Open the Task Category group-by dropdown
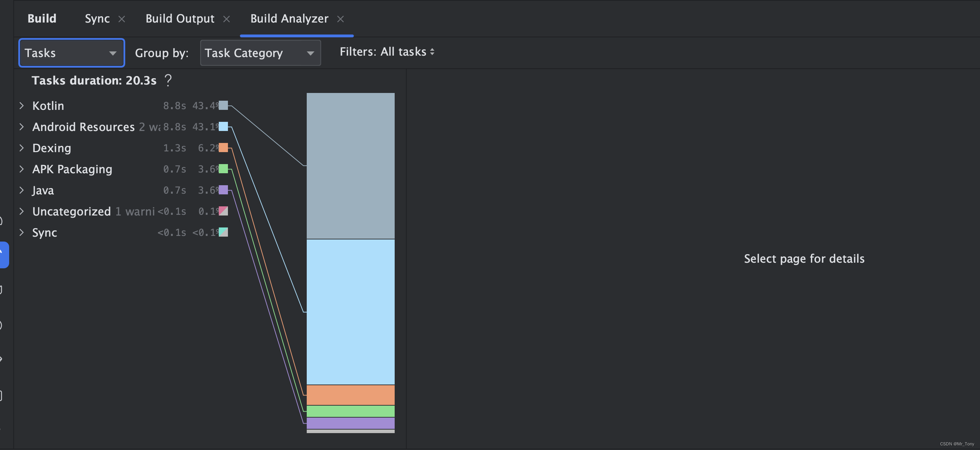The width and height of the screenshot is (980, 450). 260,53
